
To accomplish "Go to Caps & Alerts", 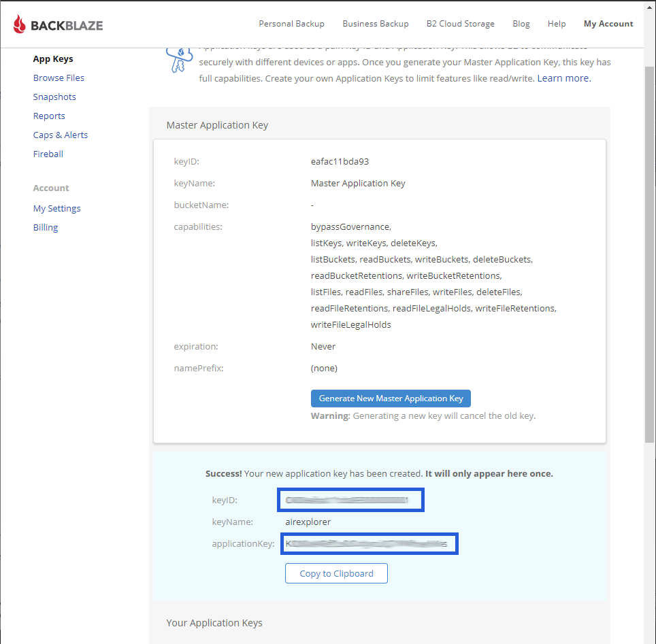I will (x=61, y=135).
